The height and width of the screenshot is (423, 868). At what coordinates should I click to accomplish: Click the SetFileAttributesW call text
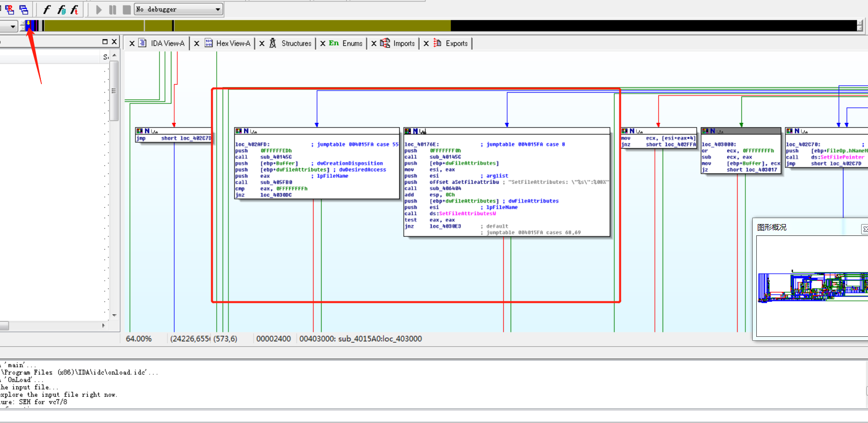pyautogui.click(x=467, y=214)
